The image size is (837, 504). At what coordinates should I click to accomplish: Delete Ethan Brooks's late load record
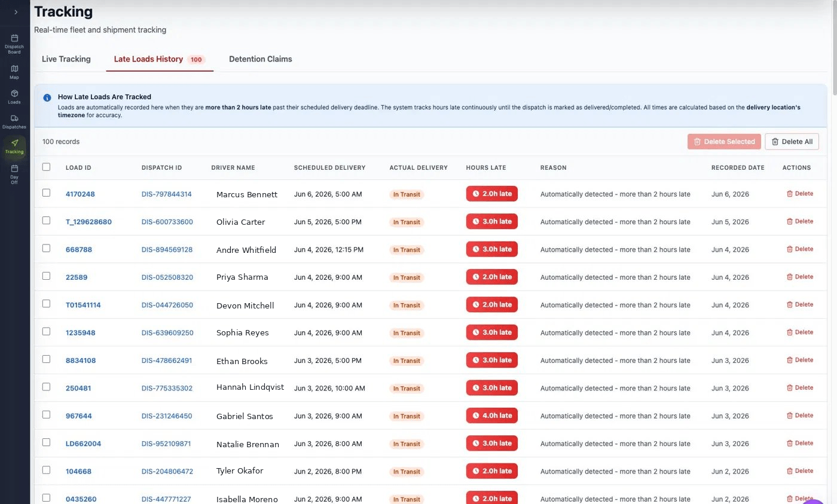[x=800, y=360]
